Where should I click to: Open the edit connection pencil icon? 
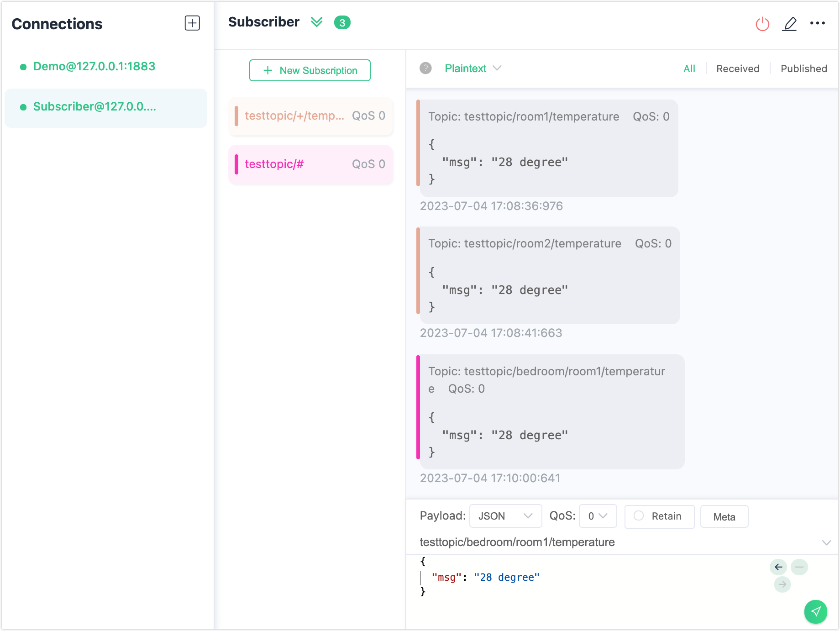[x=789, y=24]
